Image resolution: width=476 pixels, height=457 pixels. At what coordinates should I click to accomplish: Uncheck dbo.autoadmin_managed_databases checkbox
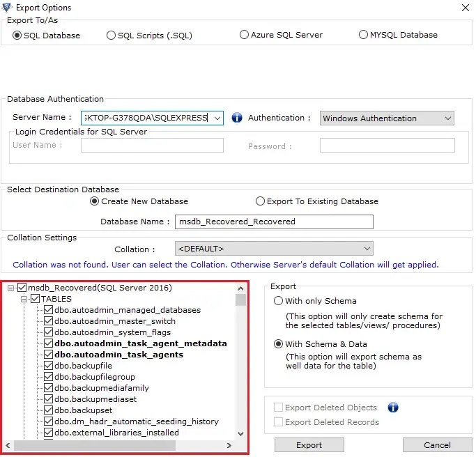click(x=49, y=310)
